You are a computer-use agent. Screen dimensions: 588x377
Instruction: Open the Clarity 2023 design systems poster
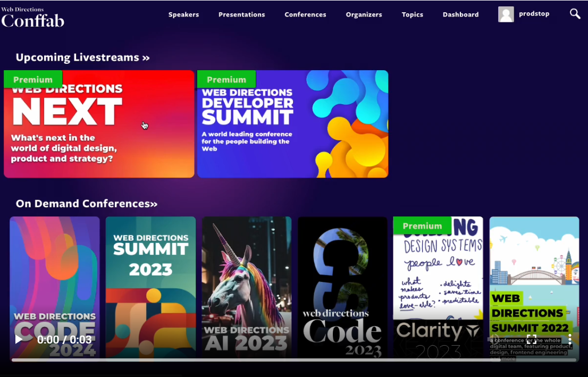(439, 288)
